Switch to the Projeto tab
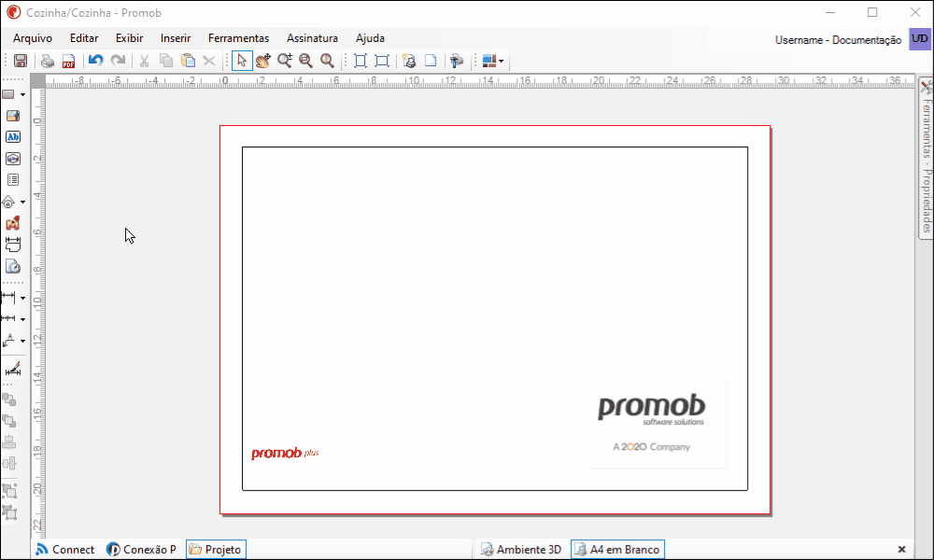The height and width of the screenshot is (560, 934). point(217,550)
